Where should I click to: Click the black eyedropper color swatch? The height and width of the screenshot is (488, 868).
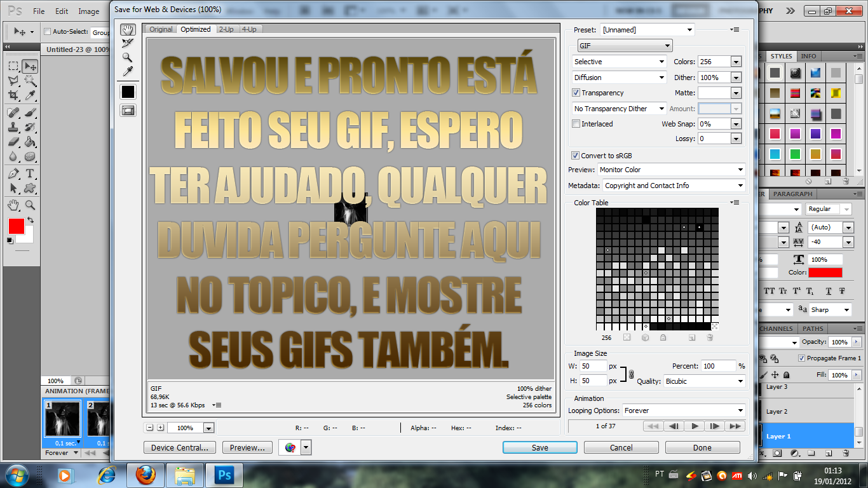click(x=128, y=92)
